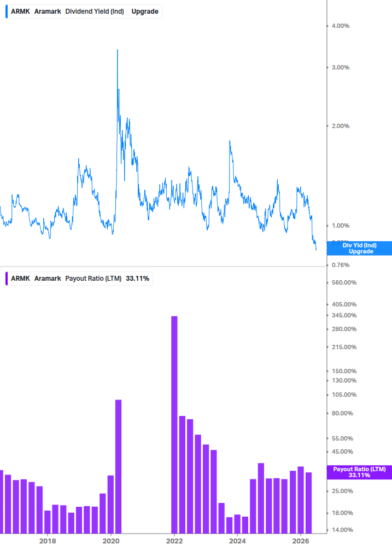The height and width of the screenshot is (550, 392).
Task: Click ARMK ticker in Payout Ratio legend
Action: [20, 279]
